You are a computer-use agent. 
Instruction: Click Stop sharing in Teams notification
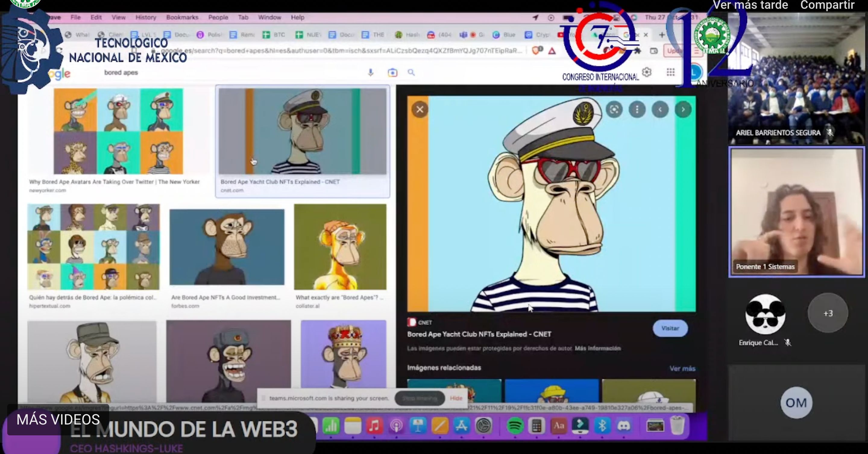click(420, 398)
